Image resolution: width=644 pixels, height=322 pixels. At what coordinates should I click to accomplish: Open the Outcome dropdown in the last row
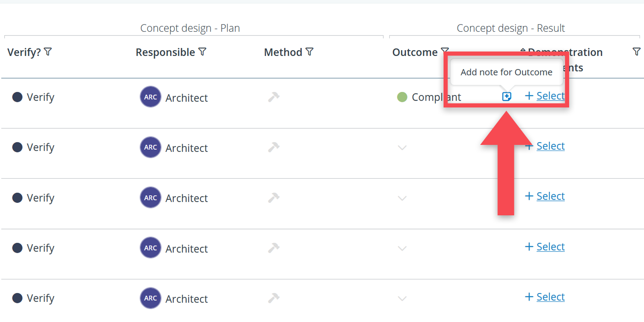402,299
